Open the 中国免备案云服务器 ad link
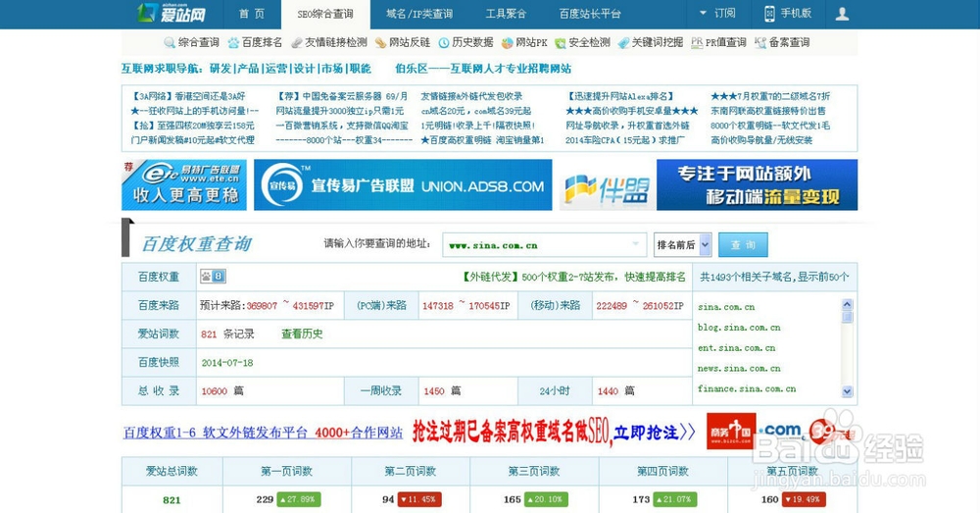Screen dimensions: 980x513 click(x=342, y=96)
